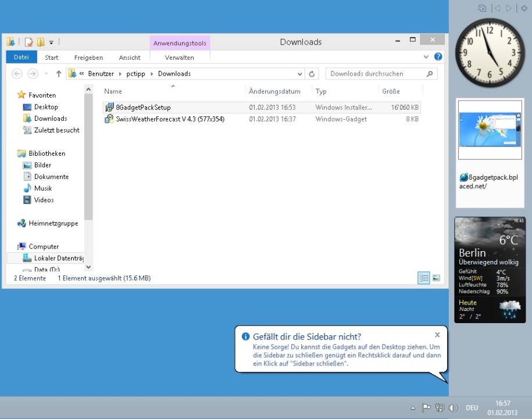532x419 pixels.
Task: Show hidden icons in the system tray
Action: pyautogui.click(x=412, y=407)
